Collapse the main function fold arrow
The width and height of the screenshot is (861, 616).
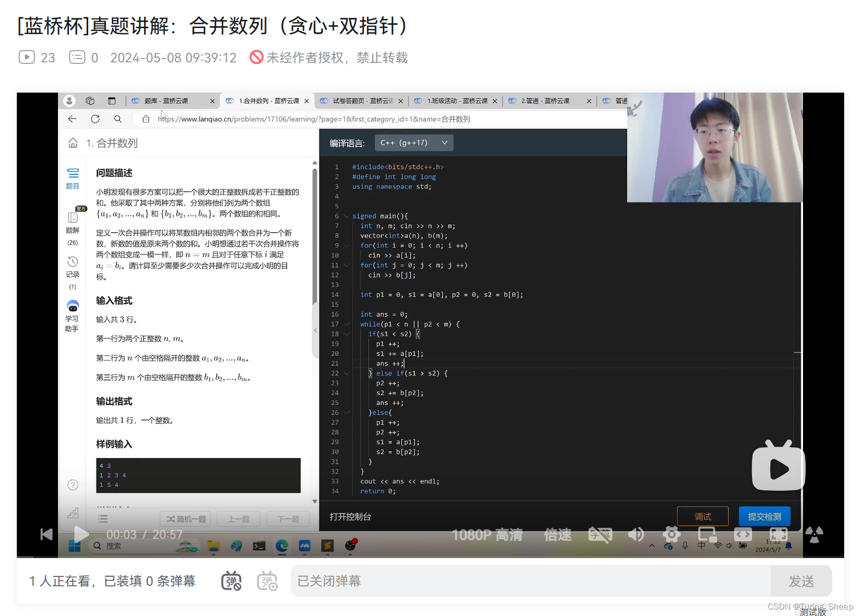(346, 216)
